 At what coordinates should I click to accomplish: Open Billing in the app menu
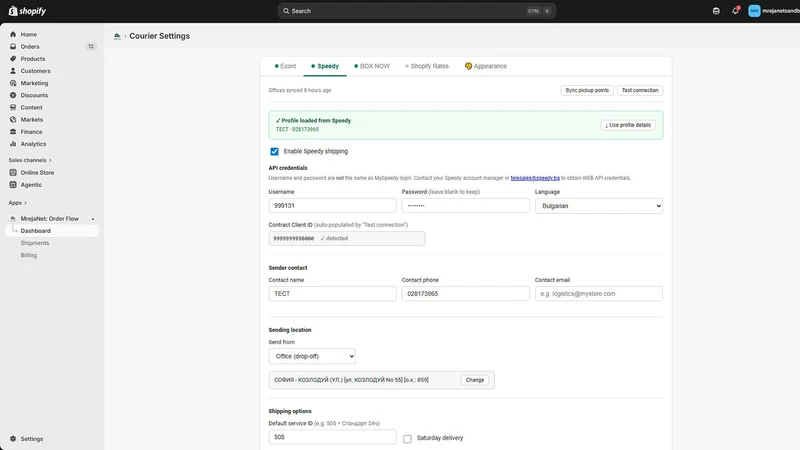[29, 255]
